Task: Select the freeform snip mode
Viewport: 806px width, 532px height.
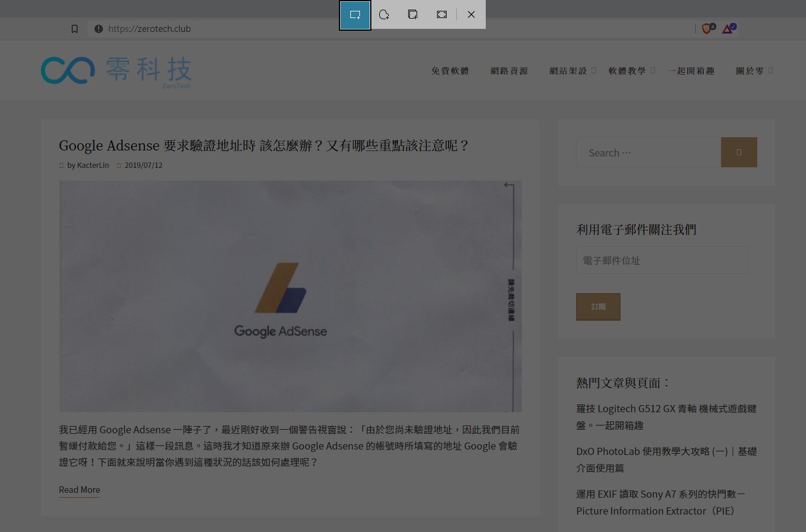Action: (384, 14)
